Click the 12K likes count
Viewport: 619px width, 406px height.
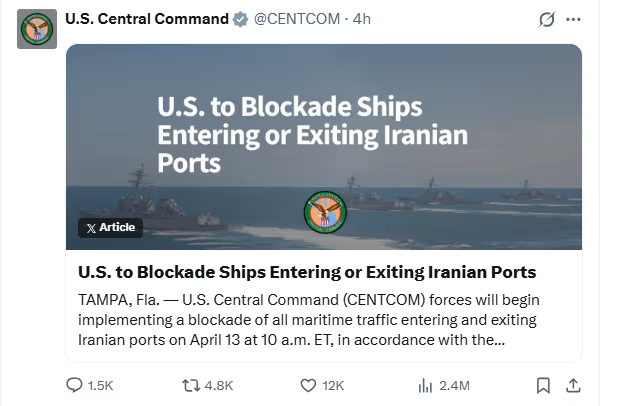333,386
